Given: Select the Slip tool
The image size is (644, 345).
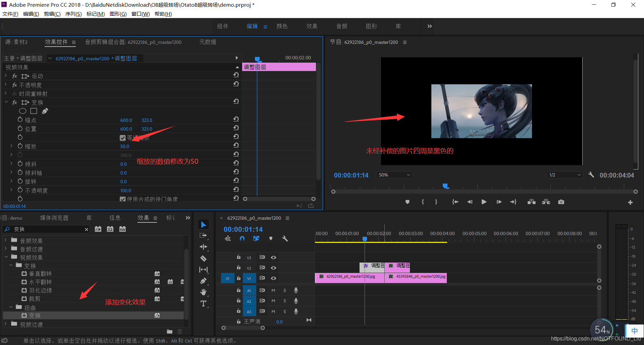Looking at the screenshot, I should pos(203,270).
